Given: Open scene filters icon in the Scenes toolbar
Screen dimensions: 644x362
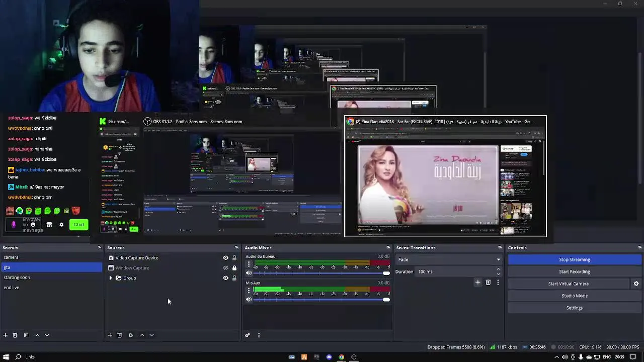Looking at the screenshot, I should (26, 335).
